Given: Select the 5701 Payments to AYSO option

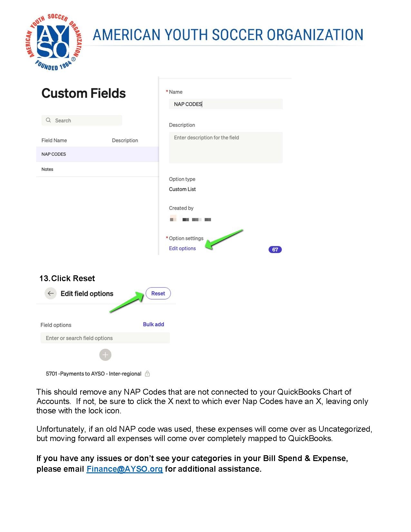Looking at the screenshot, I should point(93,374).
